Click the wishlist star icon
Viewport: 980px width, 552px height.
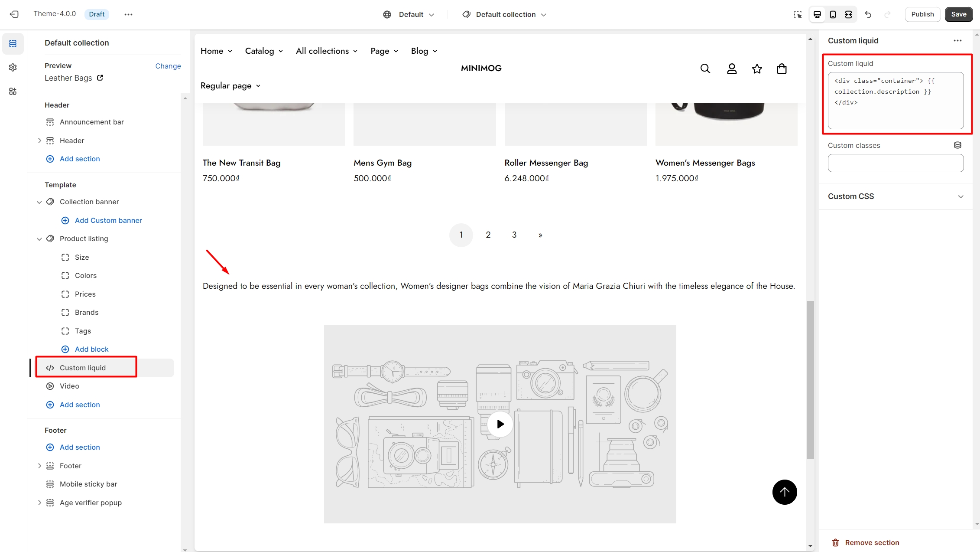757,69
